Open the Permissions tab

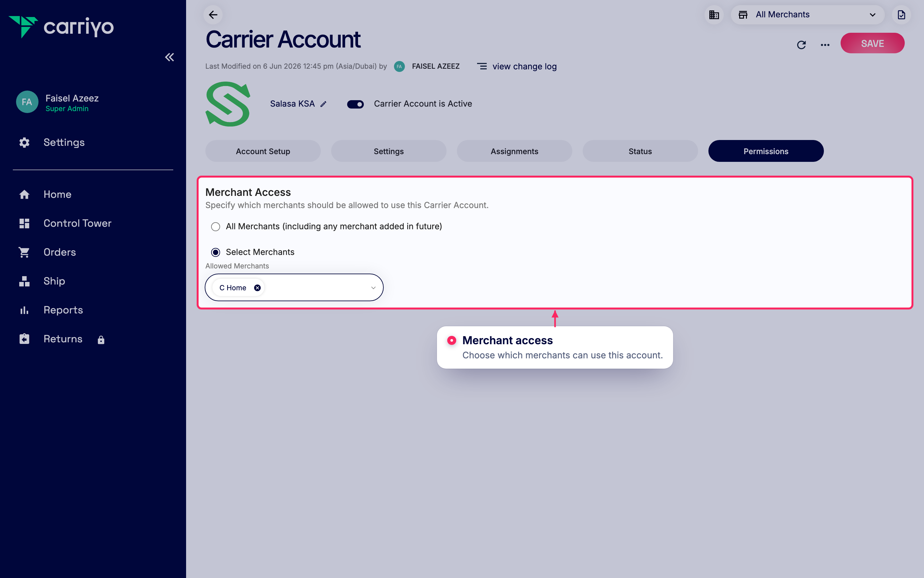coord(766,151)
